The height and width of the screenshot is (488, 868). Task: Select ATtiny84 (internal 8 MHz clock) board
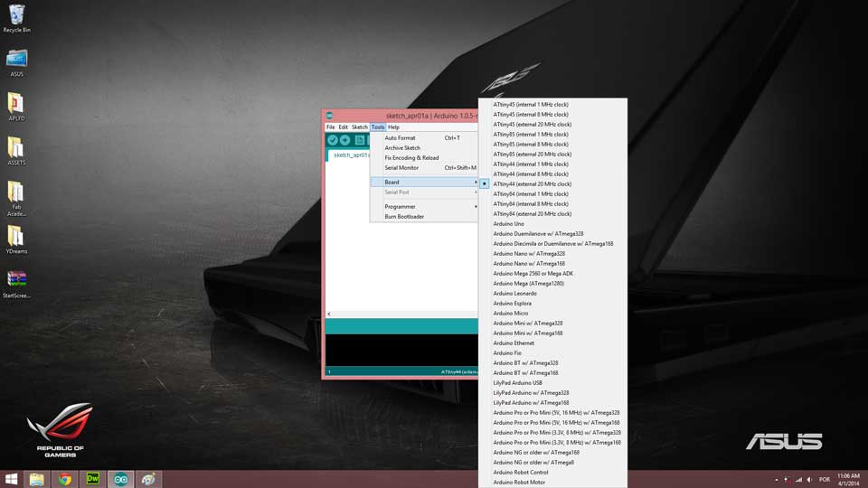552,204
